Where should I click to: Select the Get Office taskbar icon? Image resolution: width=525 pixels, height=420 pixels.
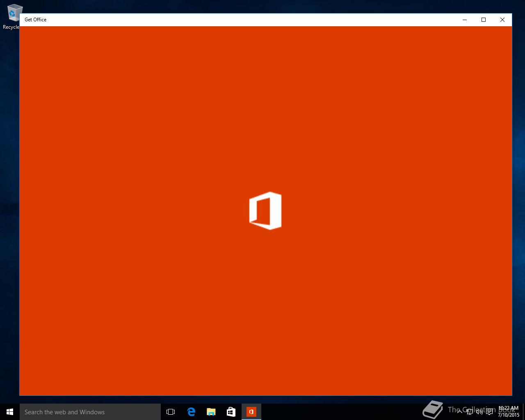[x=251, y=412]
